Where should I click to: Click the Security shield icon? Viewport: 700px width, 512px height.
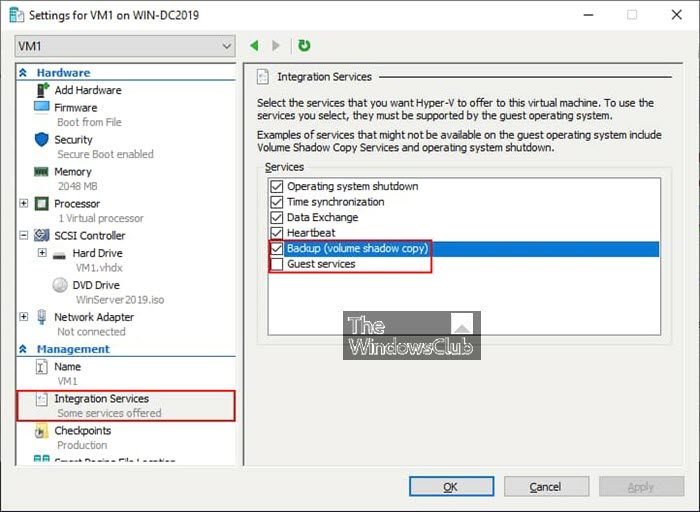pos(42,139)
